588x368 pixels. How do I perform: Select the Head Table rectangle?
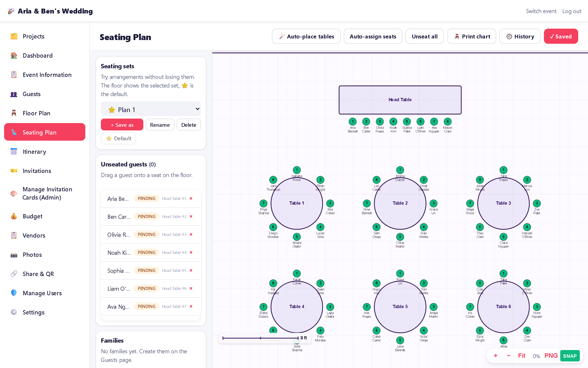(400, 100)
